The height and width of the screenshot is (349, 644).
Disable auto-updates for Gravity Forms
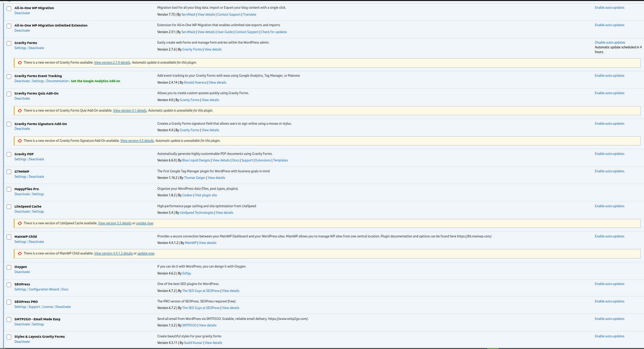pos(610,43)
